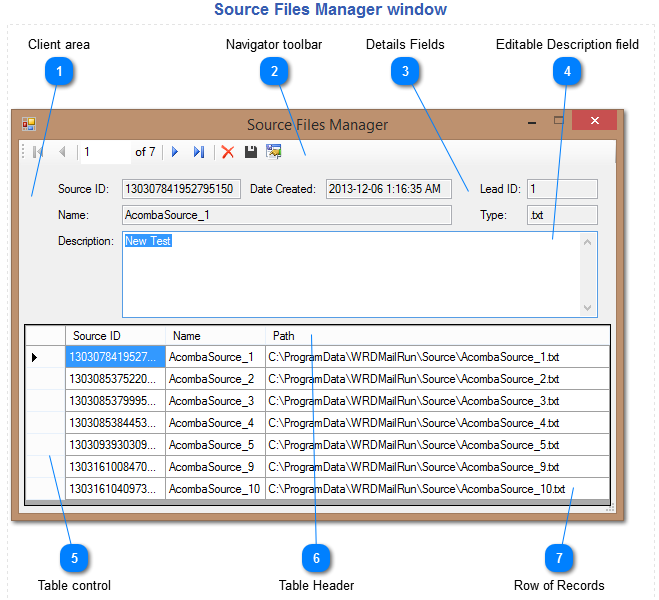Image resolution: width=659 pixels, height=600 pixels.
Task: Save changes with floppy disk icon
Action: 251,152
